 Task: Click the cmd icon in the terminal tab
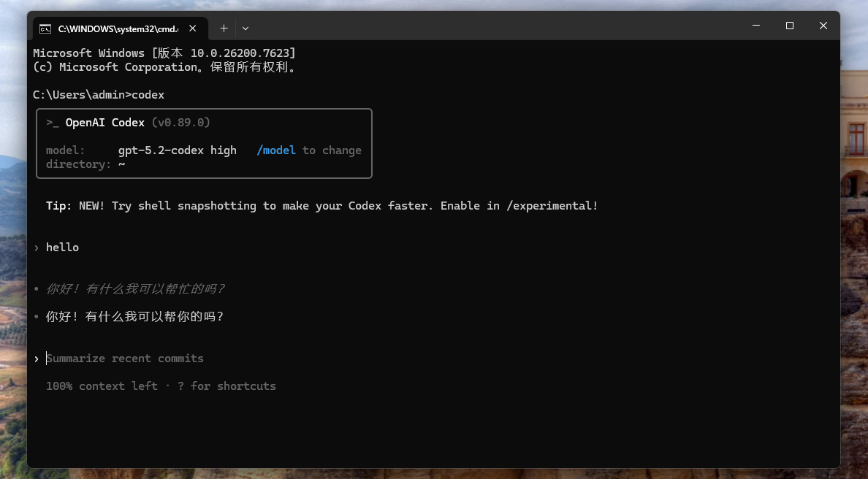pyautogui.click(x=45, y=28)
